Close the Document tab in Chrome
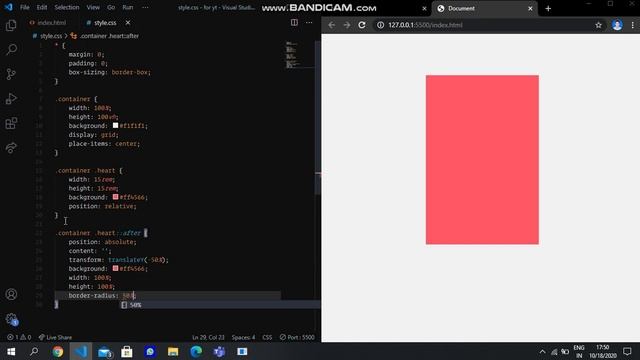Viewport: 640px width, 360px height. point(530,9)
